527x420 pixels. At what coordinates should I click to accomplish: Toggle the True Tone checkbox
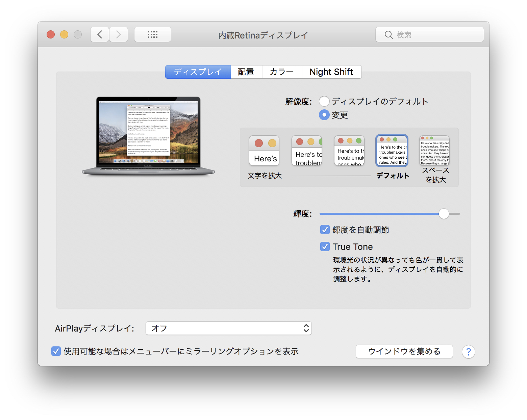pos(325,247)
